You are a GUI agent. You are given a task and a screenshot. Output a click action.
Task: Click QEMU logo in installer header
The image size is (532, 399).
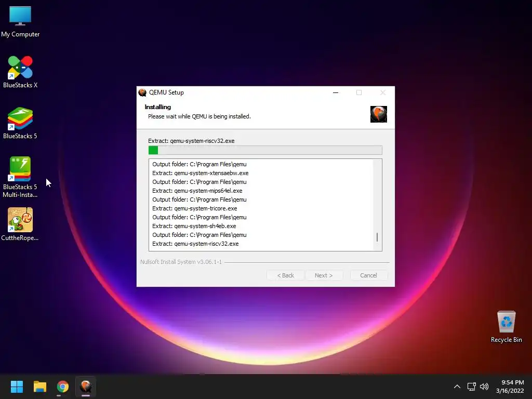(x=378, y=114)
